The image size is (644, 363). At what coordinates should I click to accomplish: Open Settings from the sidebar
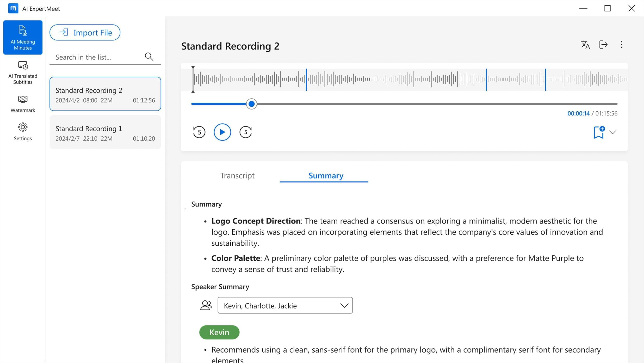click(x=23, y=132)
